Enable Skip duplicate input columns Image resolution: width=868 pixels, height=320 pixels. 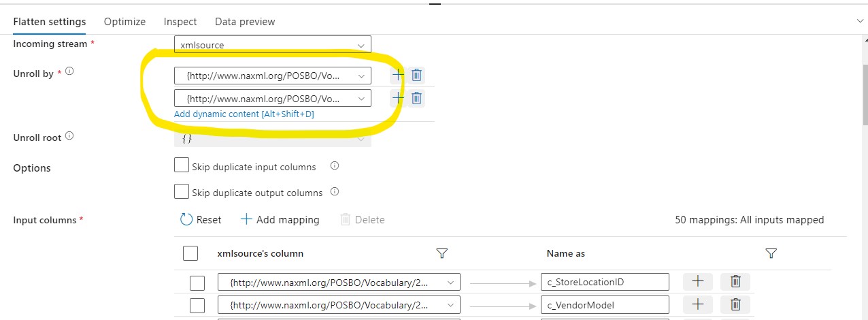click(x=182, y=165)
